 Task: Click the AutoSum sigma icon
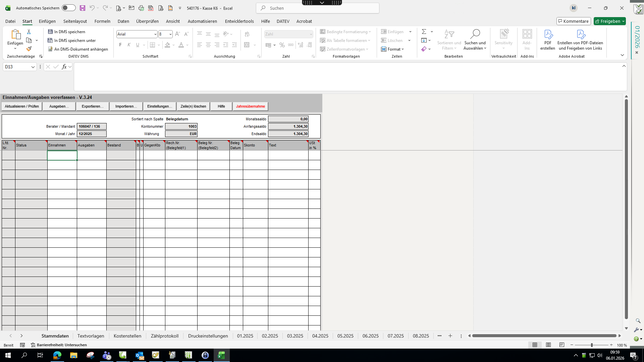pyautogui.click(x=424, y=32)
